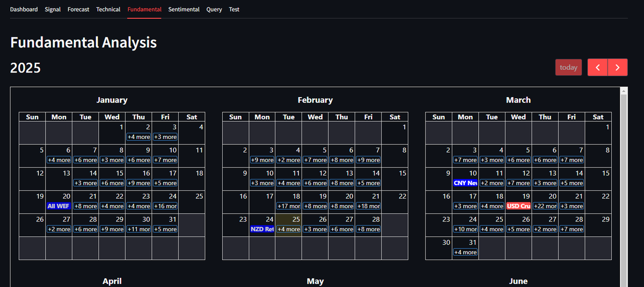Screen dimensions: 644x287
Task: Switch to the Technical tab
Action: coord(108,9)
